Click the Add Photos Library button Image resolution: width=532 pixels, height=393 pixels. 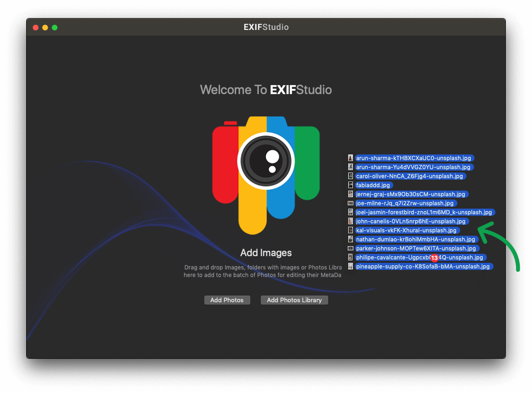click(294, 300)
